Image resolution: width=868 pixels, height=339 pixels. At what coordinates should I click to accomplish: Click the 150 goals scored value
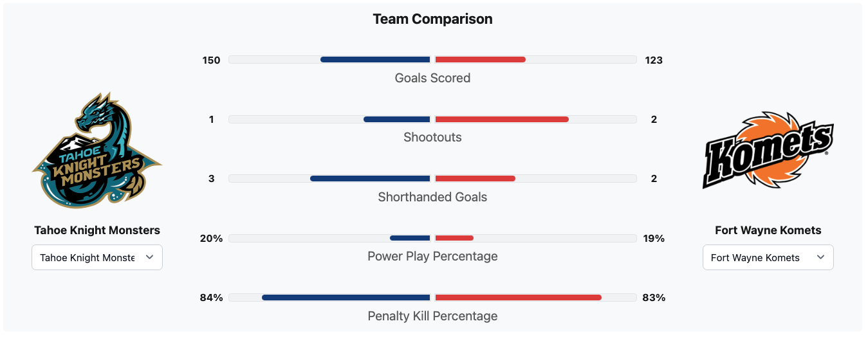click(x=211, y=60)
